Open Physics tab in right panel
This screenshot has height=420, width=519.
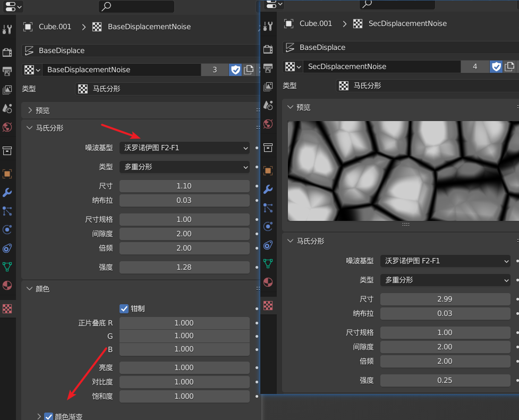[x=268, y=226]
